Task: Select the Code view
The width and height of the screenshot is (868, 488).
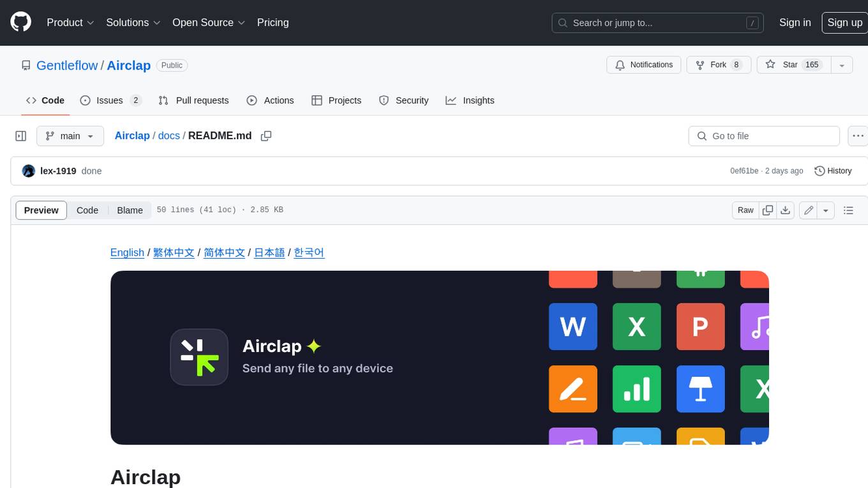Action: pos(87,210)
